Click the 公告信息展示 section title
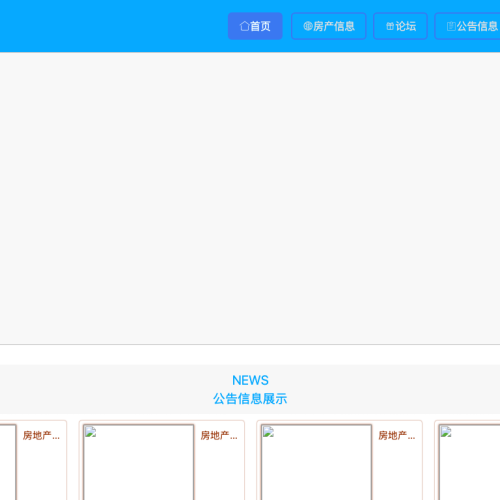The height and width of the screenshot is (500, 500). [x=250, y=399]
